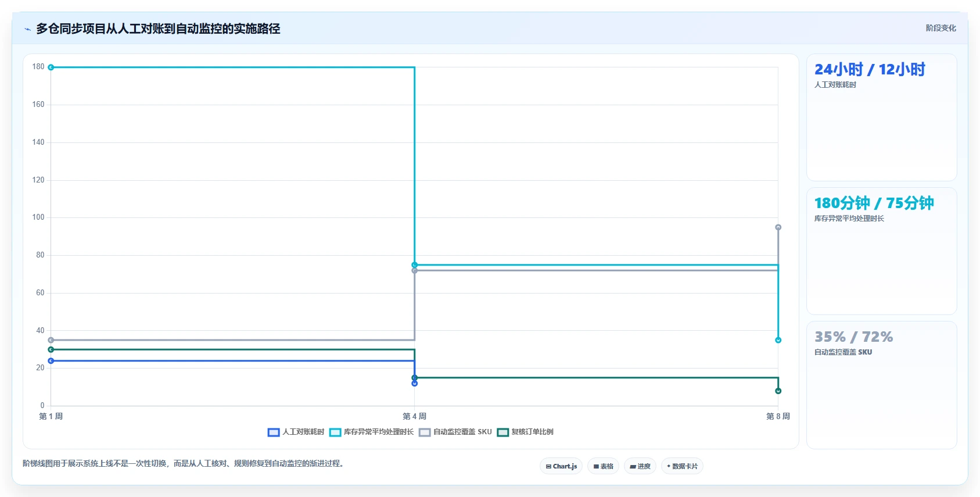
Task: Click the blue data point at 12 on 第 4 周
Action: (x=415, y=384)
